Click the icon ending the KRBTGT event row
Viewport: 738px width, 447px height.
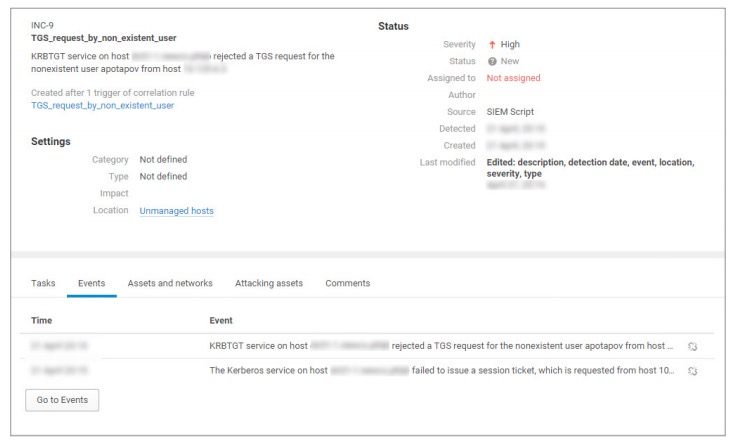[691, 346]
